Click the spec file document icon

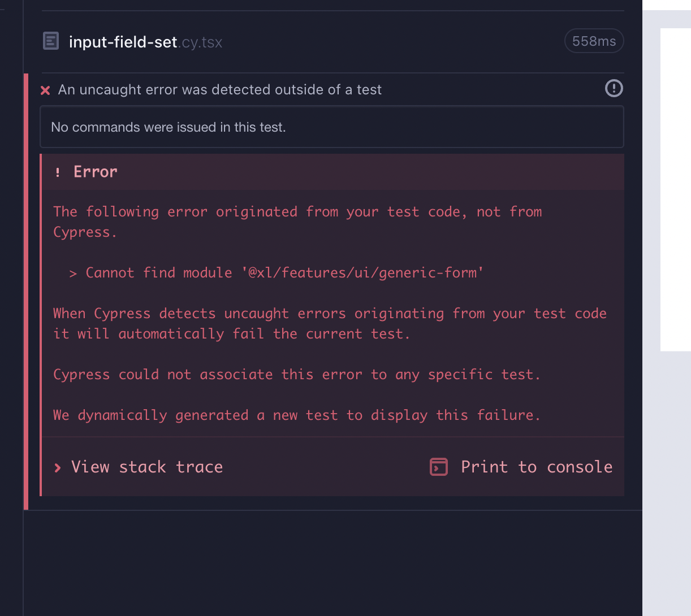tap(51, 41)
